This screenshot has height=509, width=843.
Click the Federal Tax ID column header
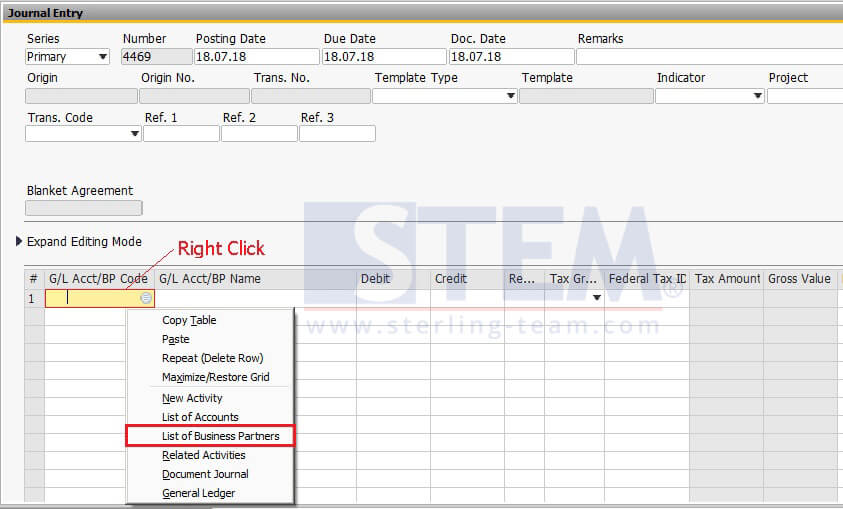point(647,279)
